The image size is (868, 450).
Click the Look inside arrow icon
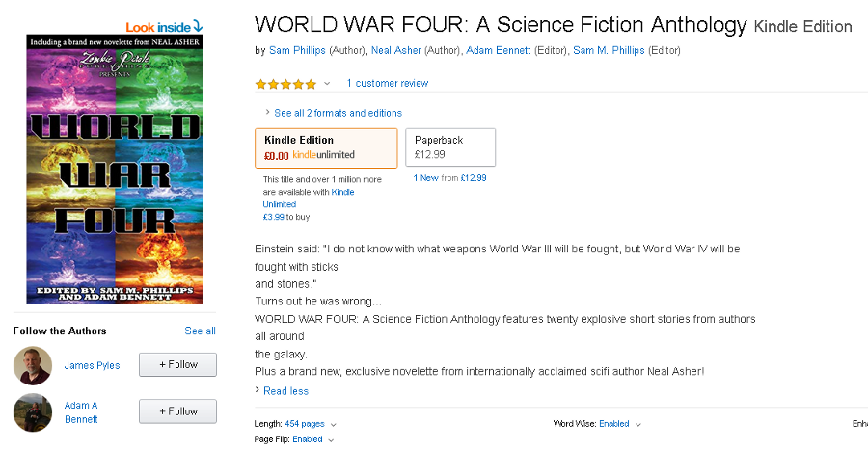198,26
